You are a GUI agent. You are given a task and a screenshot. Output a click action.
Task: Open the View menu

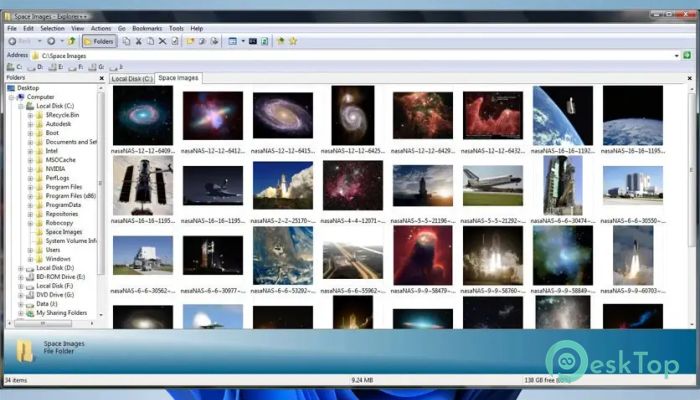[78, 28]
